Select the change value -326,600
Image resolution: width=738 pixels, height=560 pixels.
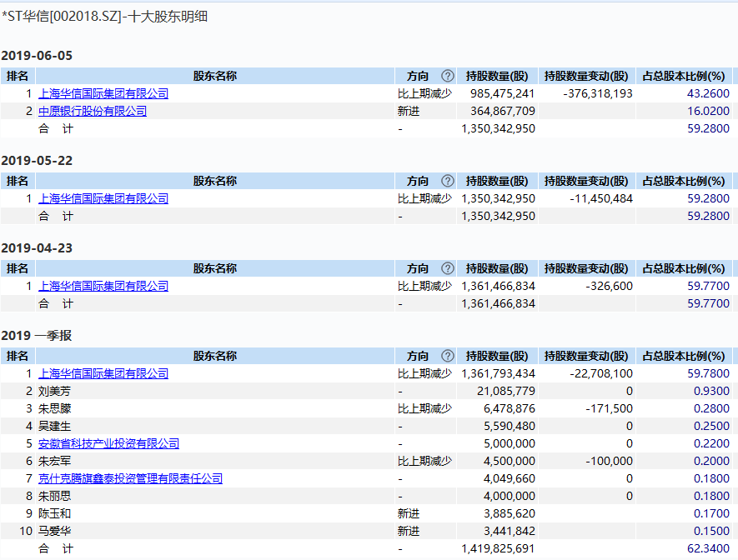click(609, 286)
